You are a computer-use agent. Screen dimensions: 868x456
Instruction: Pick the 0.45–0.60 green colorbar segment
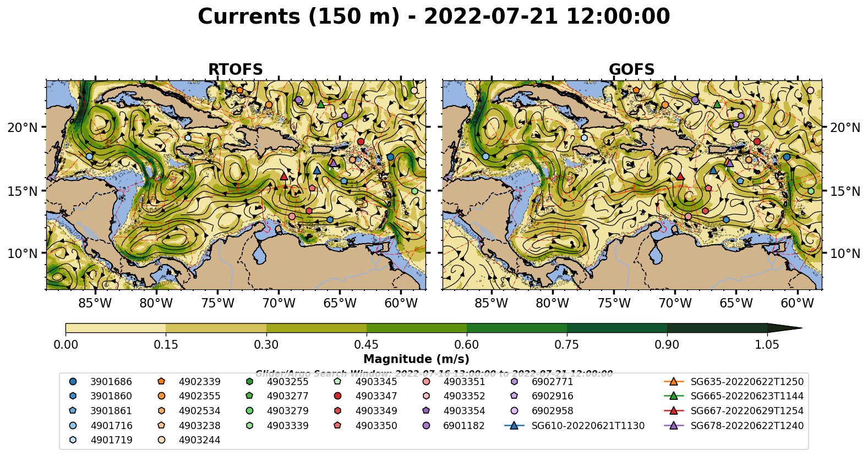pos(417,328)
